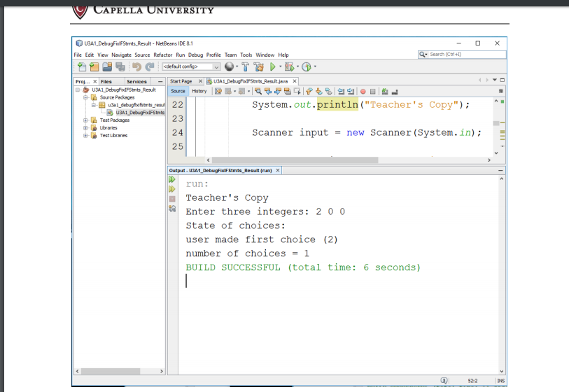Expand the Test Packages node
Image resolution: width=569 pixels, height=392 pixels.
point(85,120)
